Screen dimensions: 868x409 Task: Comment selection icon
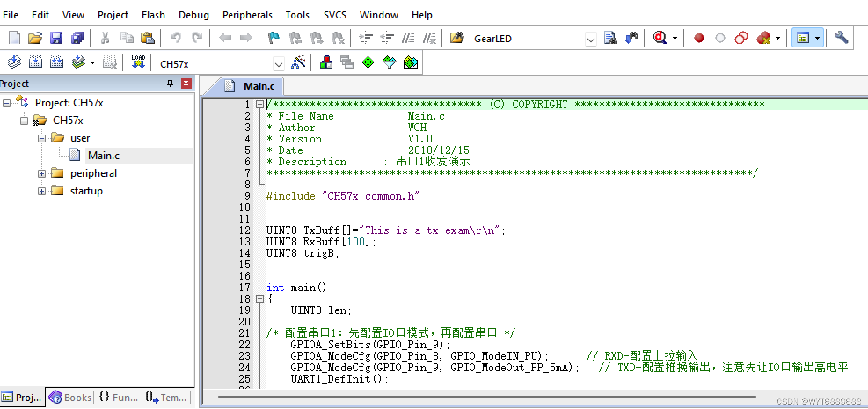tap(408, 38)
